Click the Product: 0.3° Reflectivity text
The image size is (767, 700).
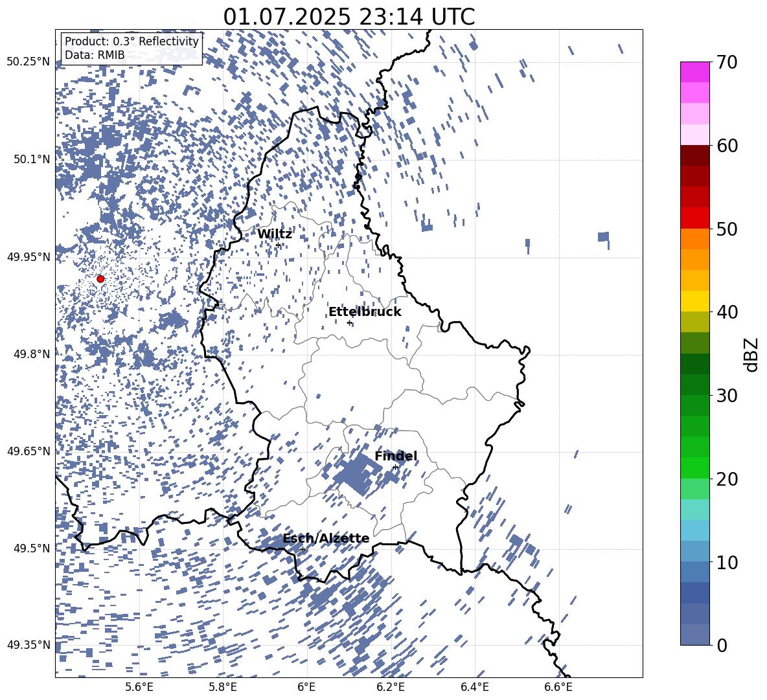(x=132, y=41)
